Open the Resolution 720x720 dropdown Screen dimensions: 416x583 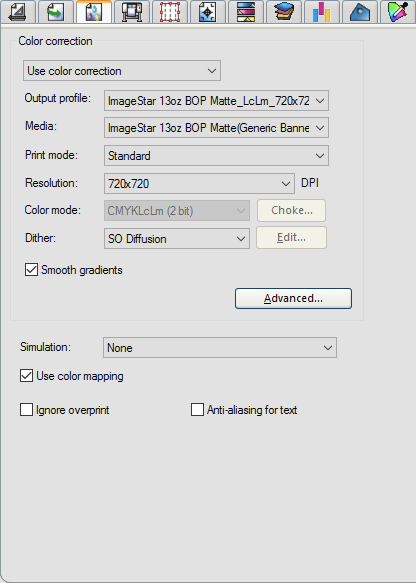click(x=199, y=183)
